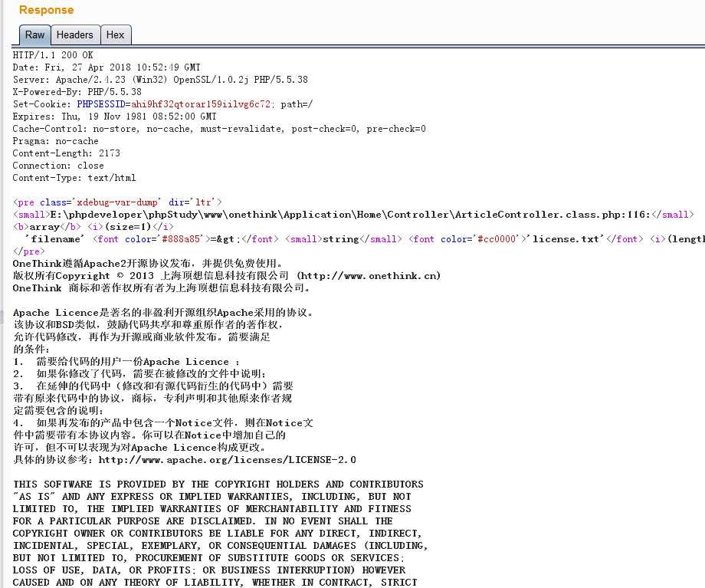Click the 'Cache-Control: no-store' header line
This screenshot has height=588, width=705.
219,129
